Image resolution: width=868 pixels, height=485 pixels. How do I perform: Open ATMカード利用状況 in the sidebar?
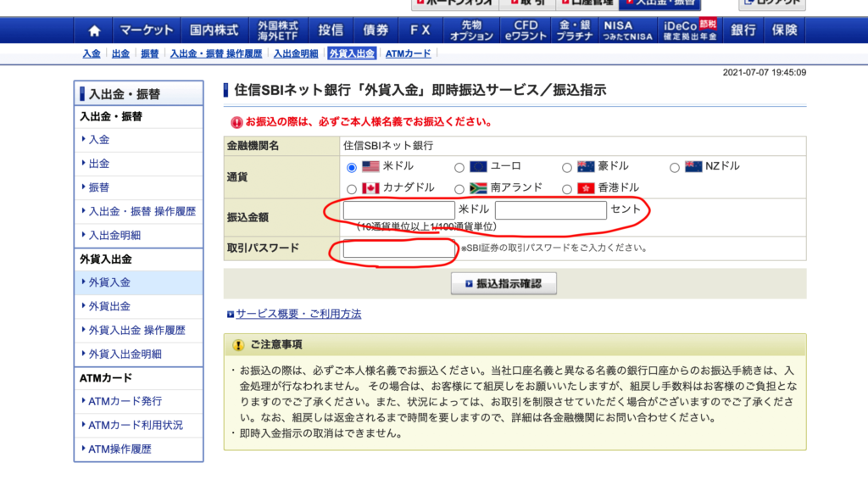pos(138,425)
